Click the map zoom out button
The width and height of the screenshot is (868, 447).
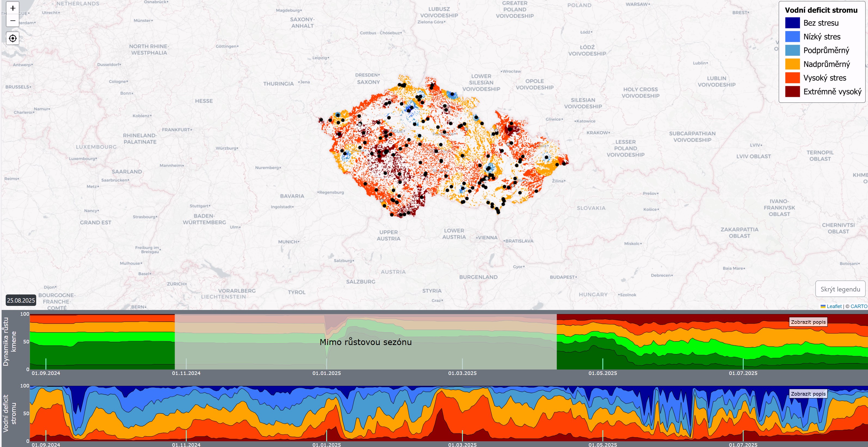[13, 21]
